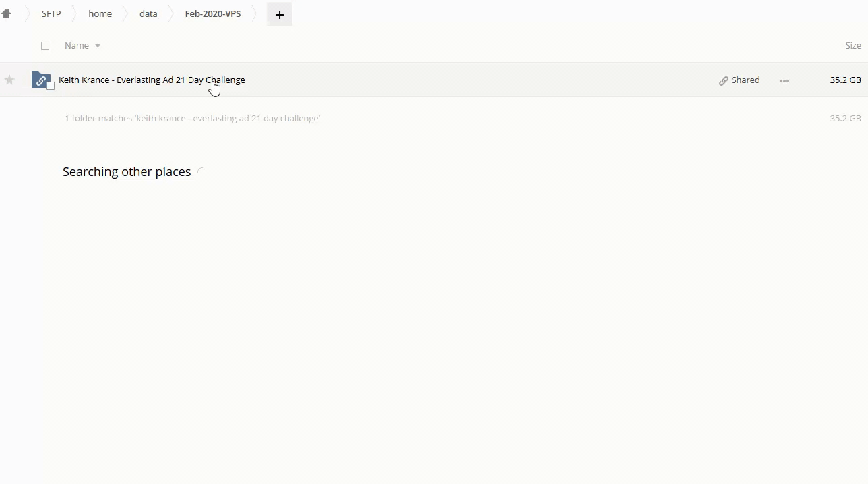Sort files by Size column header
The height and width of the screenshot is (484, 868).
coord(852,46)
